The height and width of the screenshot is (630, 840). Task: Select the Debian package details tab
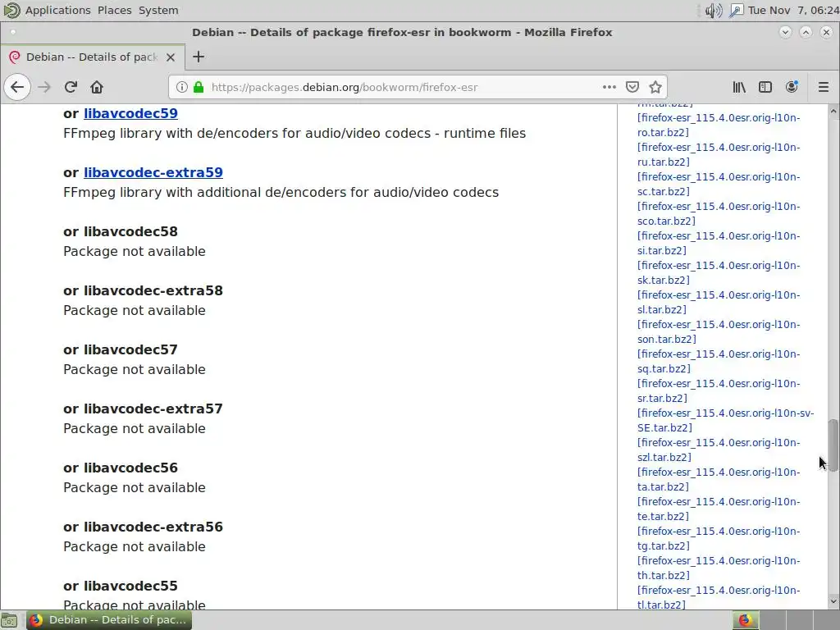(x=92, y=57)
